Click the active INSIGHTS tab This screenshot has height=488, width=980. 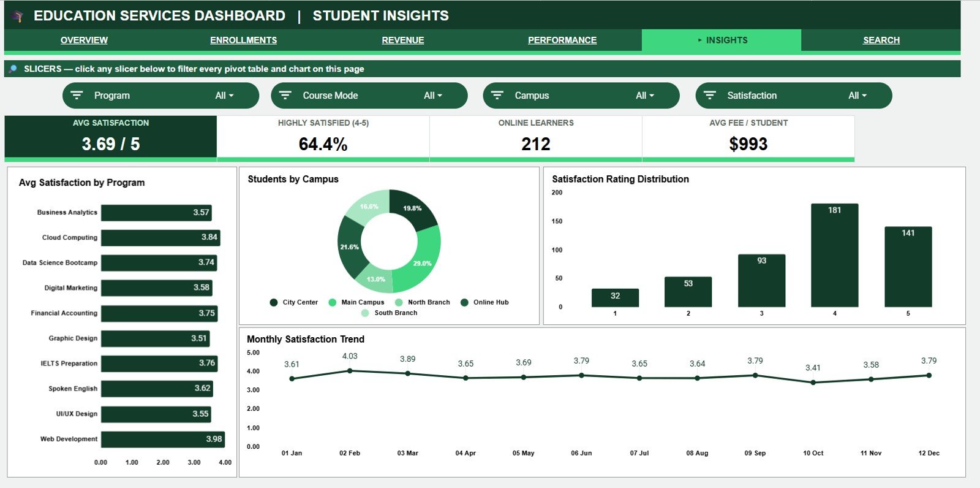[722, 40]
